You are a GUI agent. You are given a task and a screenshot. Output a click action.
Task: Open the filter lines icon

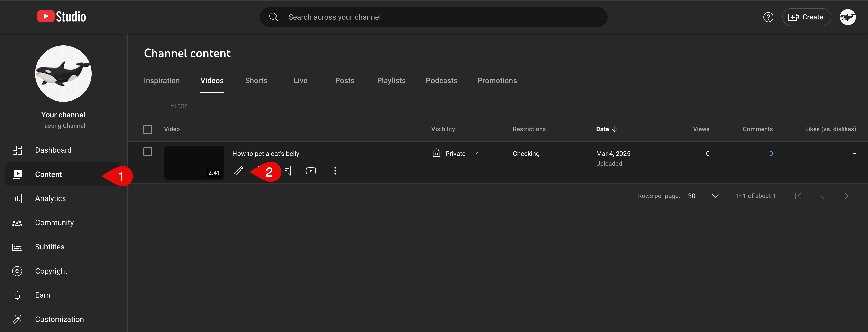[148, 105]
